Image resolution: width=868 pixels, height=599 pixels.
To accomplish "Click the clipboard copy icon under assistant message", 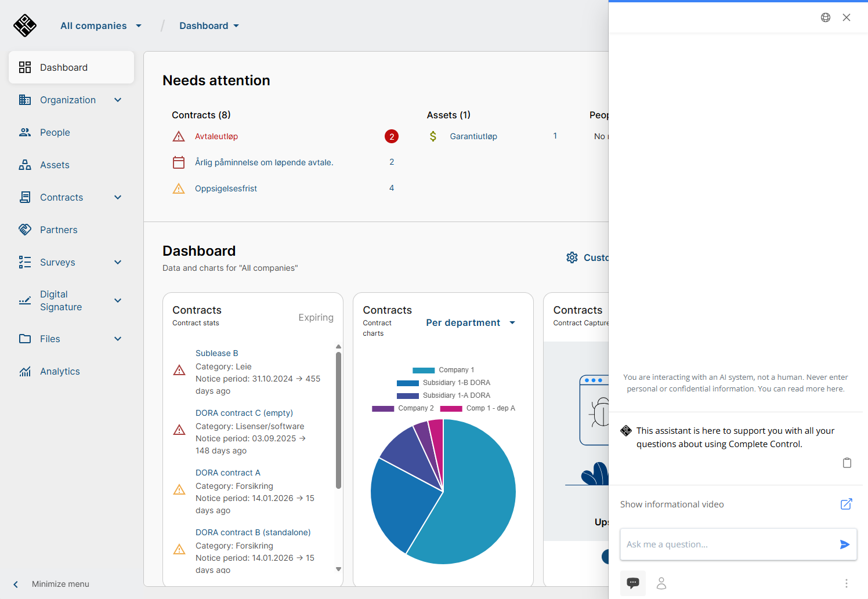I will 847,463.
